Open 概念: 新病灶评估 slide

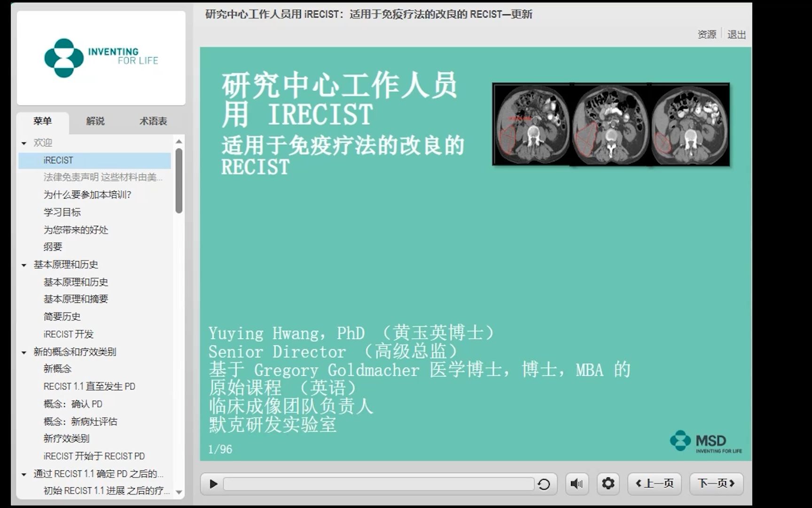tap(80, 421)
